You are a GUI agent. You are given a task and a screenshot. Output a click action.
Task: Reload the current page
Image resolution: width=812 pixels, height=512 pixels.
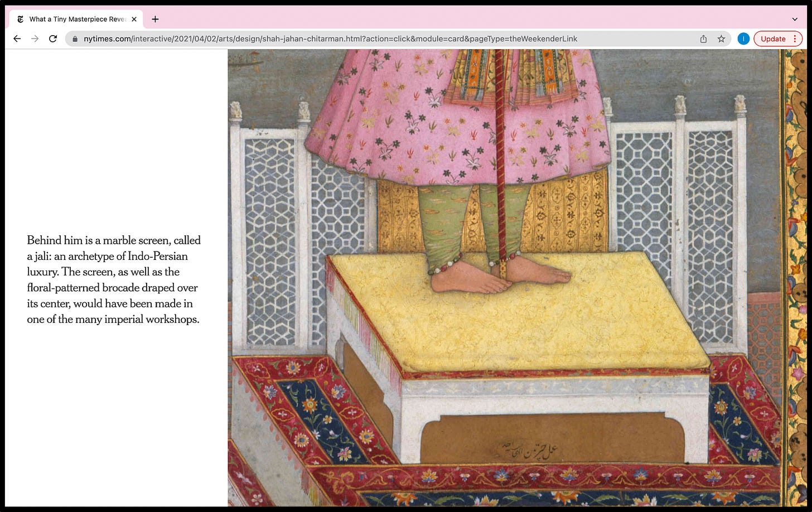[x=53, y=38]
